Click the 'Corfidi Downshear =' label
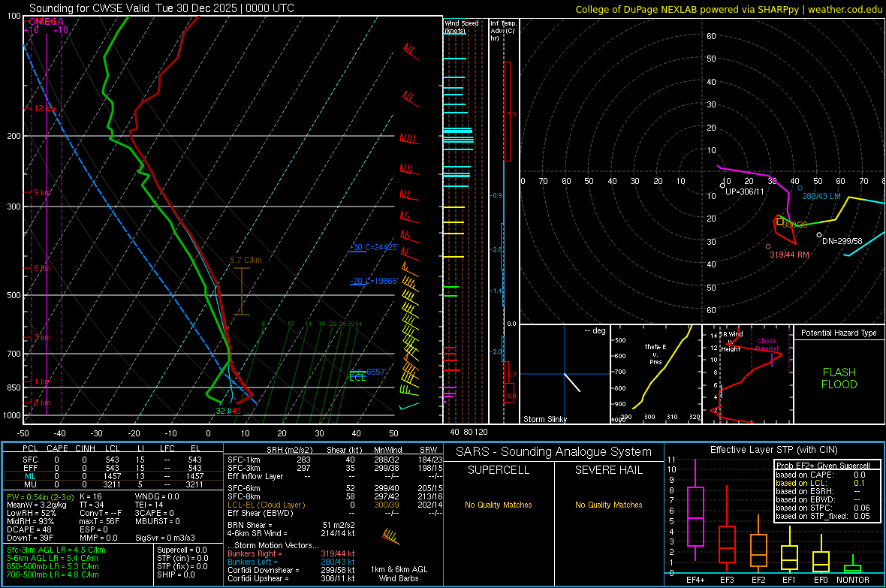 264,570
